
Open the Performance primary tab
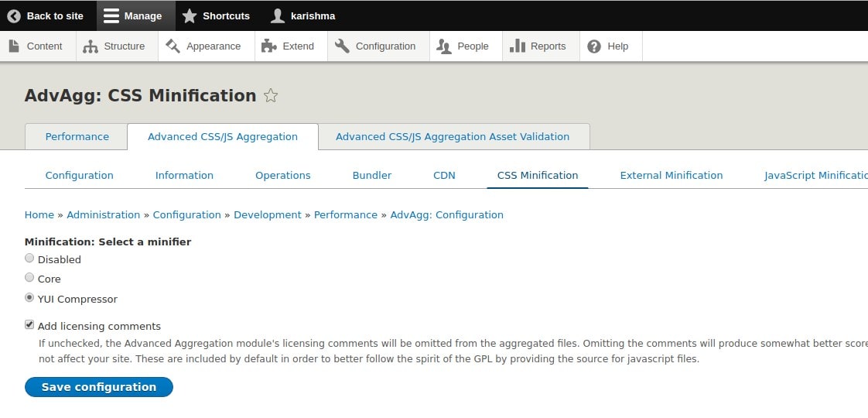pos(77,137)
